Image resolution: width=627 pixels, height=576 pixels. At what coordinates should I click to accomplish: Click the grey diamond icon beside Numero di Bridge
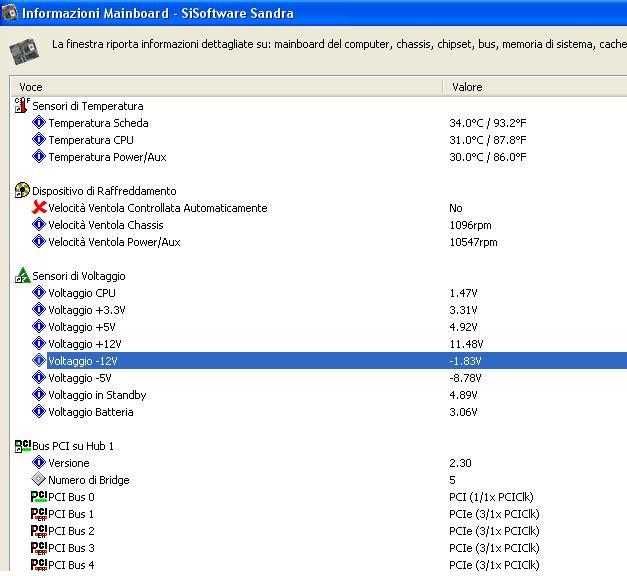tap(39, 479)
